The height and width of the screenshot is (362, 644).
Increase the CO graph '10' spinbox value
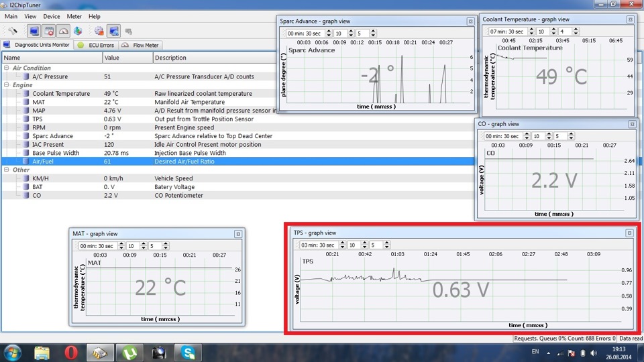point(549,134)
